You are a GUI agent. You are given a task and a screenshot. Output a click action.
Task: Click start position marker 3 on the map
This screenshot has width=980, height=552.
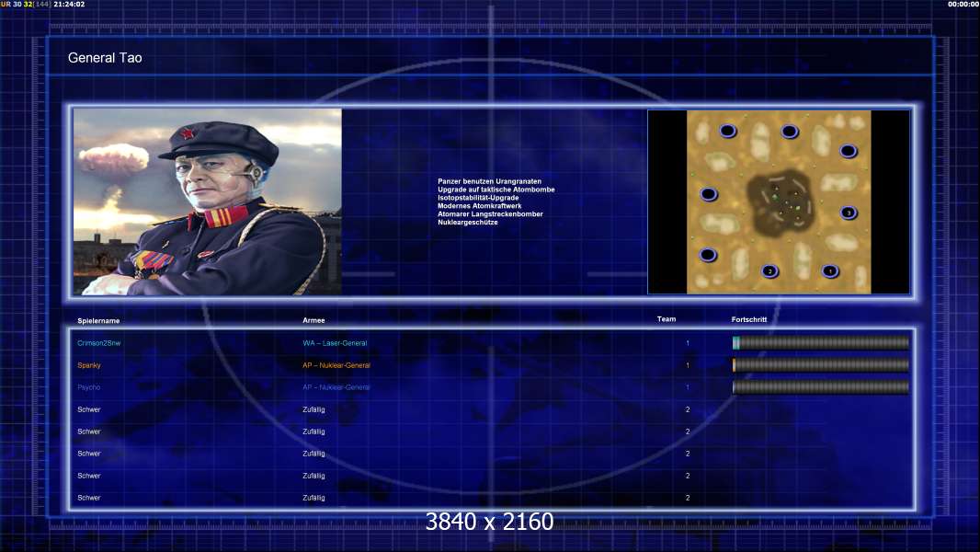point(849,213)
